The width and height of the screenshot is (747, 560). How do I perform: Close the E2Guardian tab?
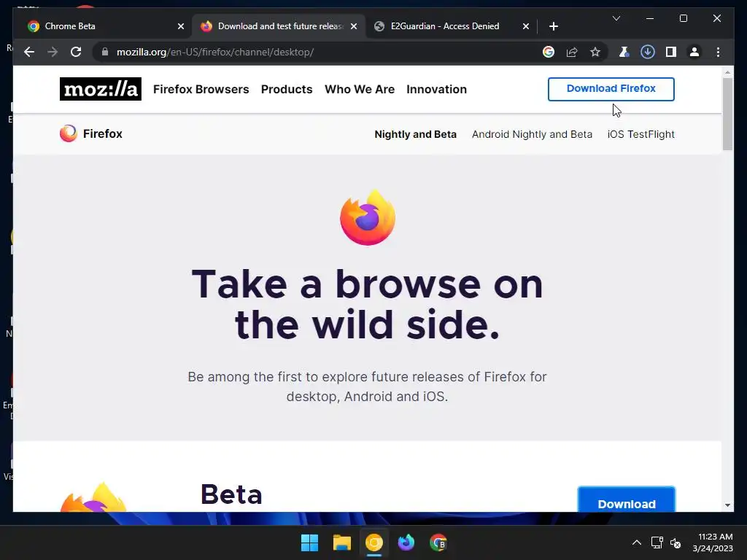click(x=525, y=26)
